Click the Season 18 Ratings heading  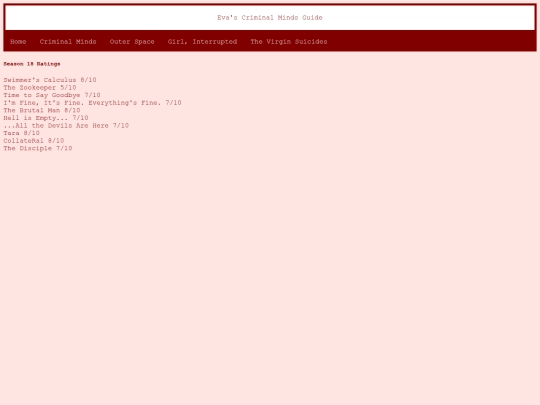click(32, 64)
